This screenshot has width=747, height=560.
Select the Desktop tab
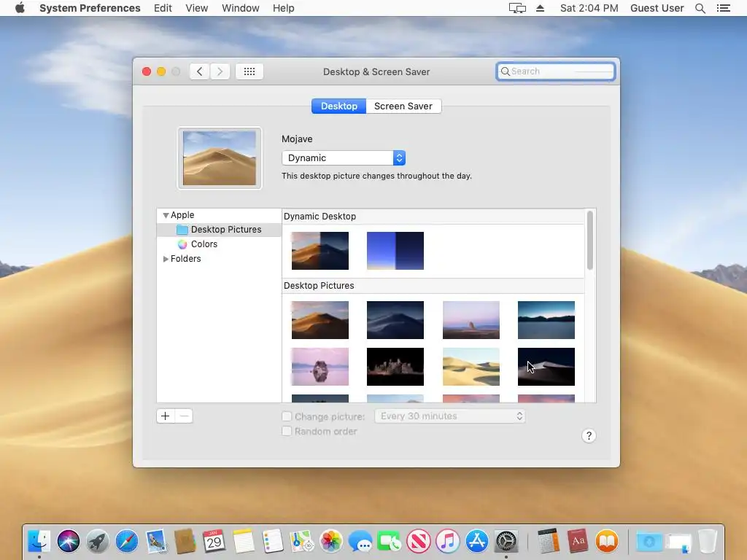338,106
